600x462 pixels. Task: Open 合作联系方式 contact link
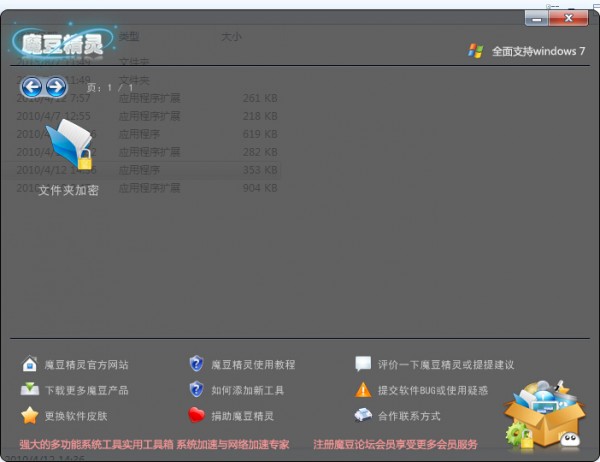coord(409,416)
